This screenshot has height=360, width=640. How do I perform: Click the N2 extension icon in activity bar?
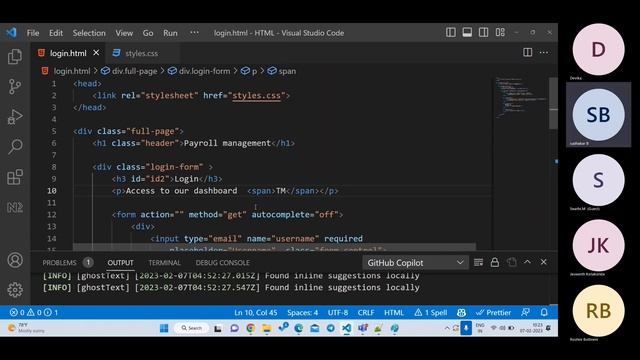pos(15,207)
